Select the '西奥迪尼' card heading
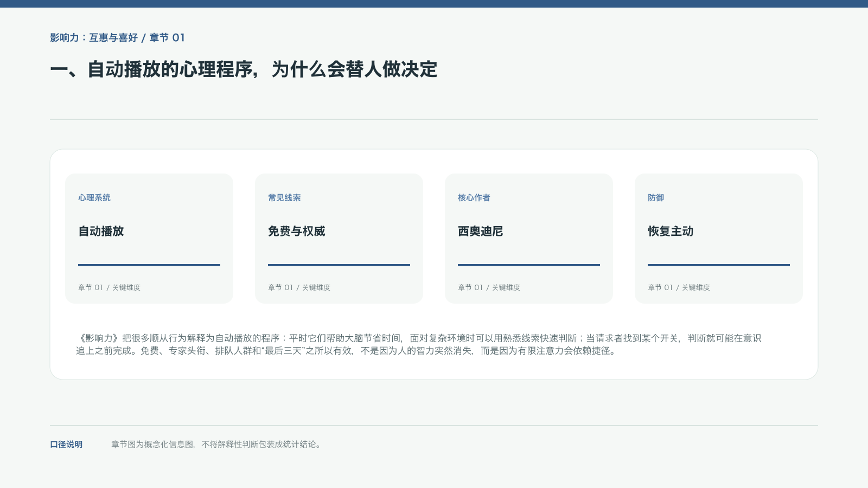This screenshot has height=488, width=868. click(x=481, y=232)
